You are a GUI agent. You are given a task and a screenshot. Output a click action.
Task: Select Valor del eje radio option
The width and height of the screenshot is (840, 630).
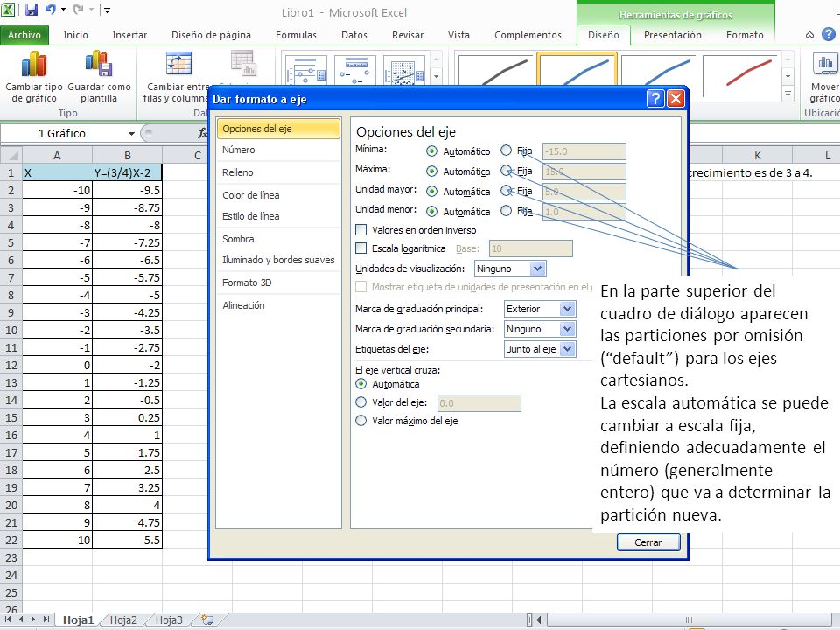point(361,402)
